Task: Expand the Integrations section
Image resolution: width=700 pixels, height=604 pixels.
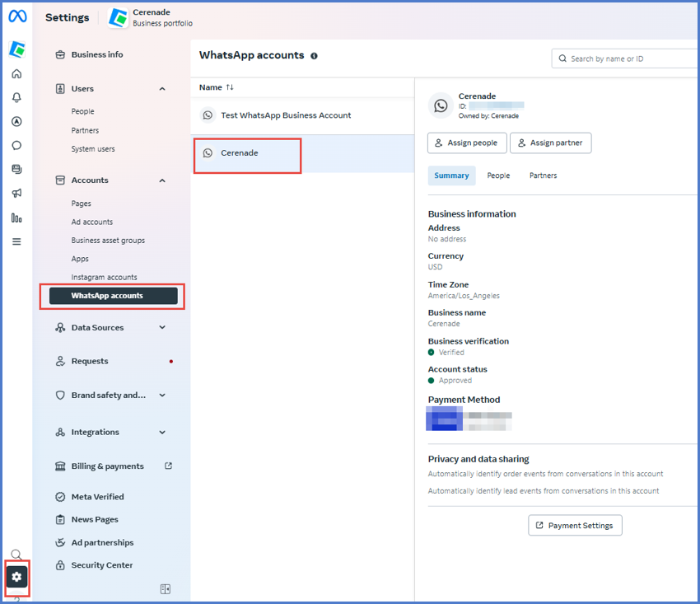Action: point(162,433)
